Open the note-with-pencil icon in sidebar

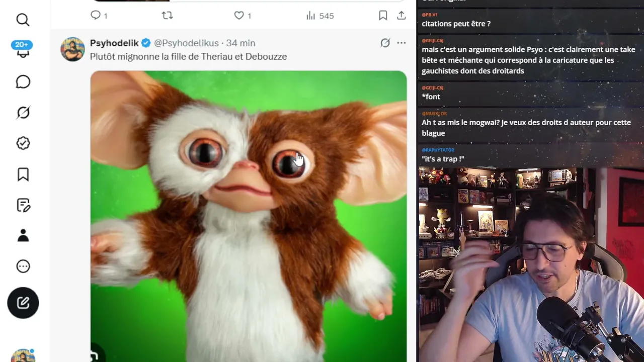point(23,205)
